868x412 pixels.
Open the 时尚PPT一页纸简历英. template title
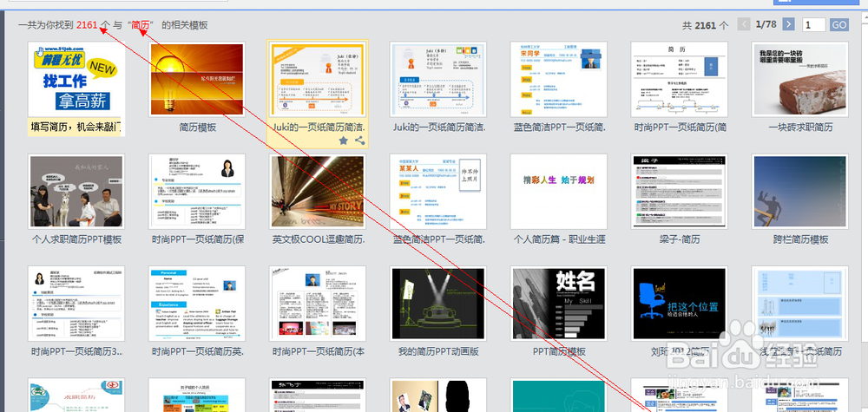tap(197, 352)
